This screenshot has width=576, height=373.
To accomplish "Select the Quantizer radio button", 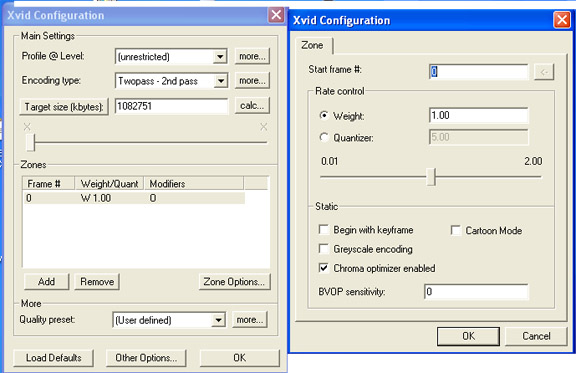I will (x=324, y=137).
